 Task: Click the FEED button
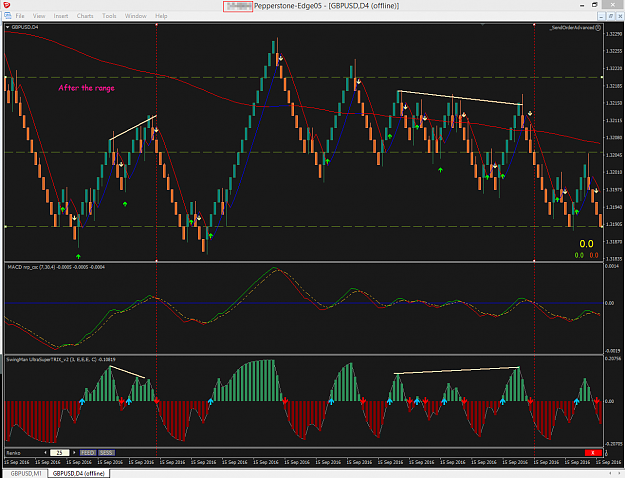point(88,452)
